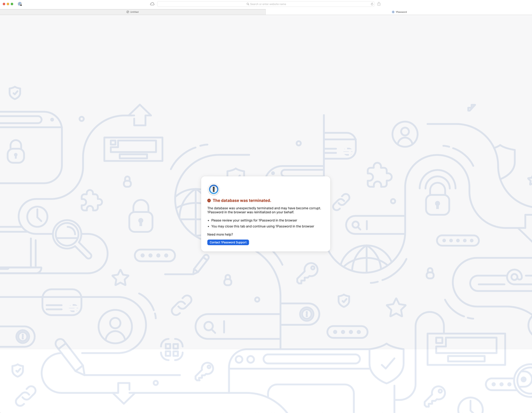Click the "Need more help?" text

(220, 234)
